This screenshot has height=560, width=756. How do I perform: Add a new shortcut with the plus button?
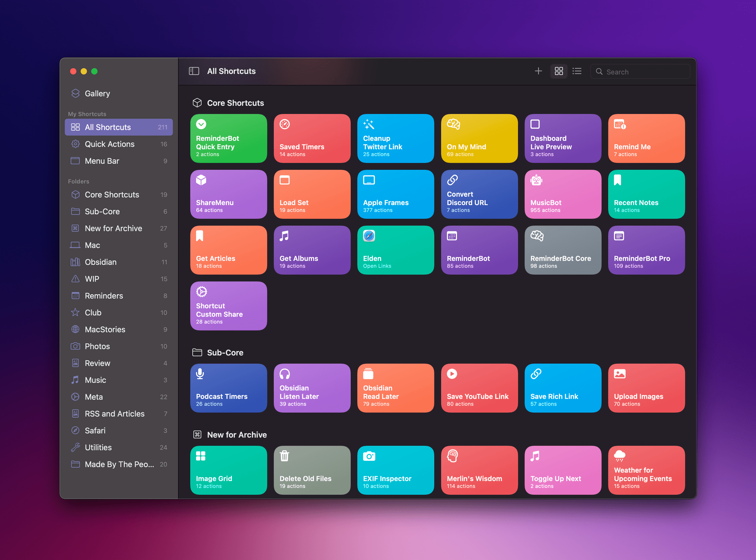coord(538,71)
